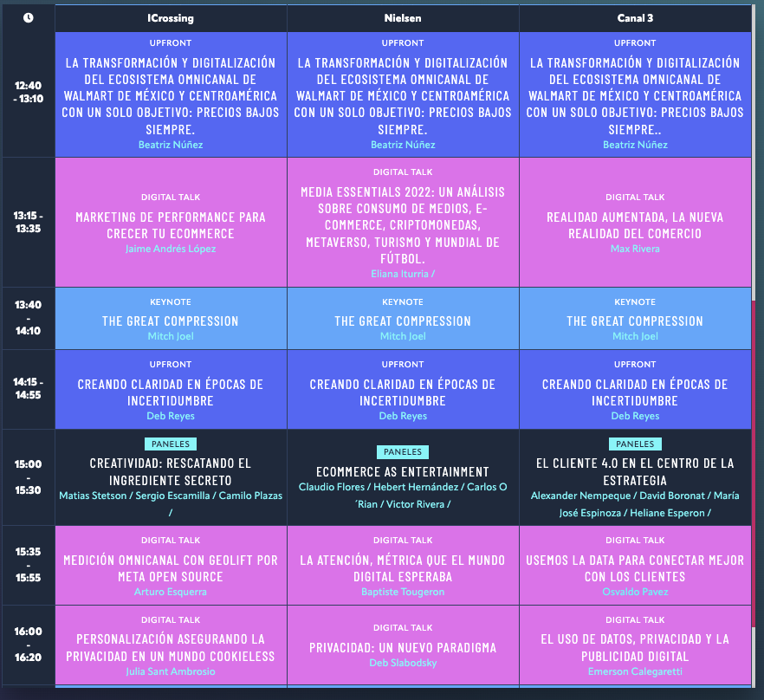The width and height of the screenshot is (764, 700).
Task: Click PANELES badge above Creatividad session
Action: 171,444
